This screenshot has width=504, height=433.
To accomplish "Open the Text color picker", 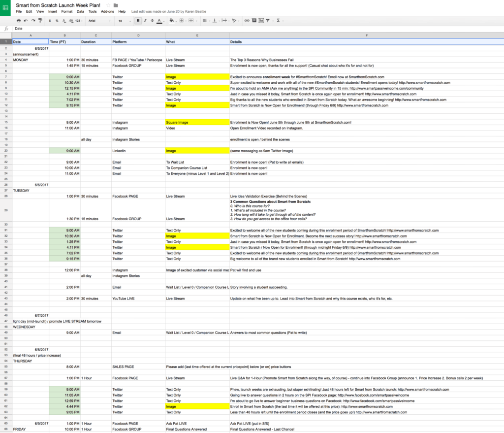I will point(159,20).
